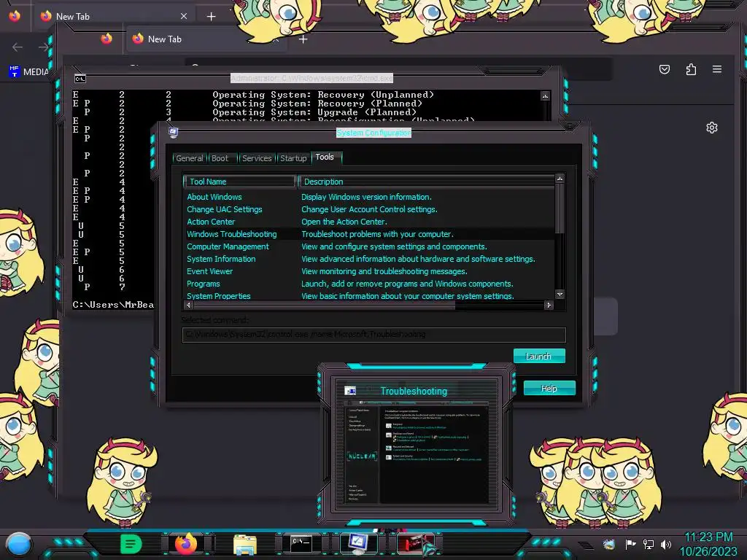The height and width of the screenshot is (560, 747).
Task: Click the horizontal scroll right arrow
Action: pyautogui.click(x=549, y=305)
